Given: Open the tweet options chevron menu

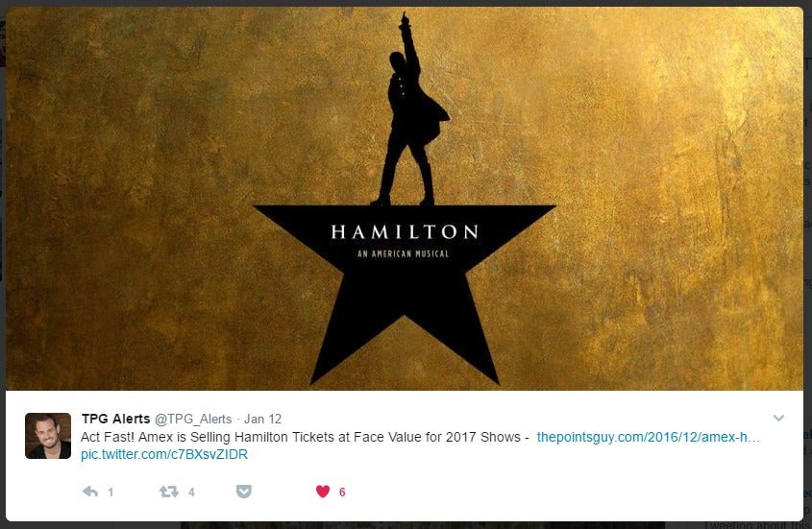Looking at the screenshot, I should pos(778,418).
